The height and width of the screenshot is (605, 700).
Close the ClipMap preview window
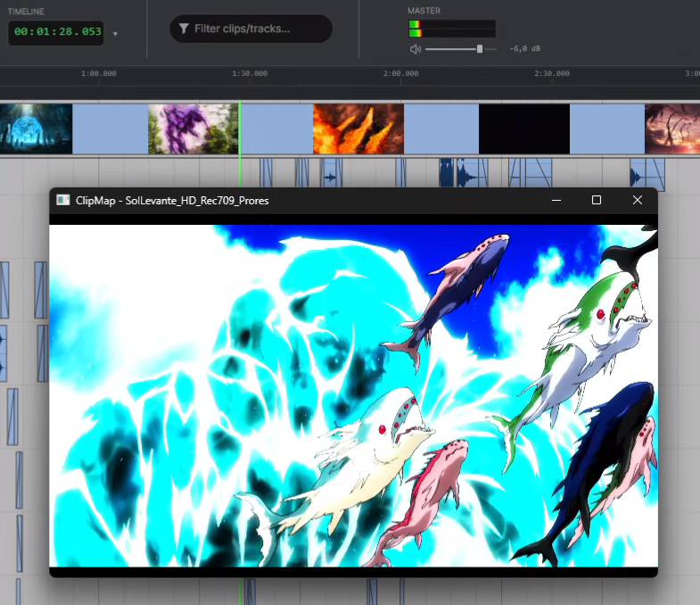click(x=638, y=200)
